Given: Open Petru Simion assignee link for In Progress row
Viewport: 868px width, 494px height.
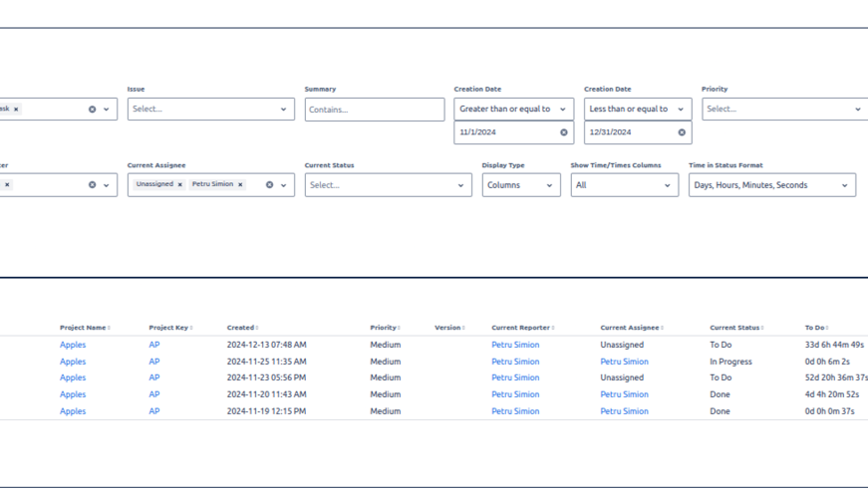Looking at the screenshot, I should [x=624, y=362].
